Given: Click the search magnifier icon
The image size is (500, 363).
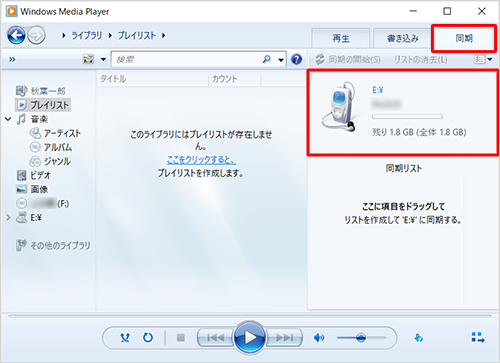Looking at the screenshot, I should click(267, 59).
